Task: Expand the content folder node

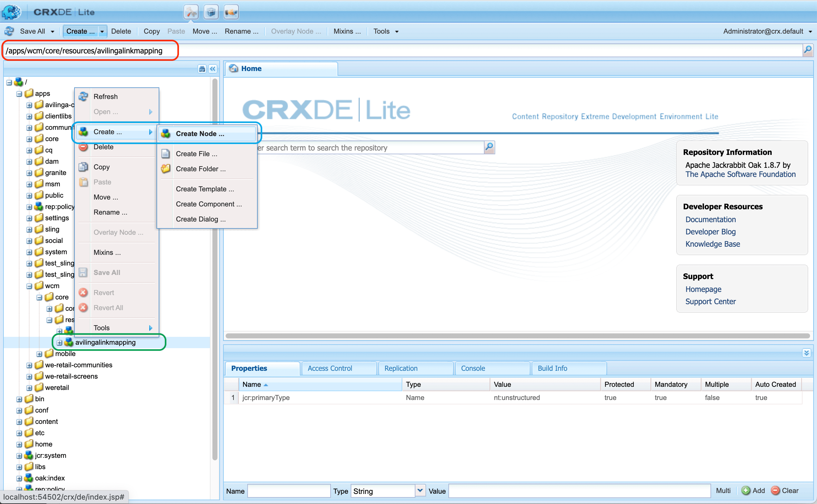Action: [x=19, y=422]
